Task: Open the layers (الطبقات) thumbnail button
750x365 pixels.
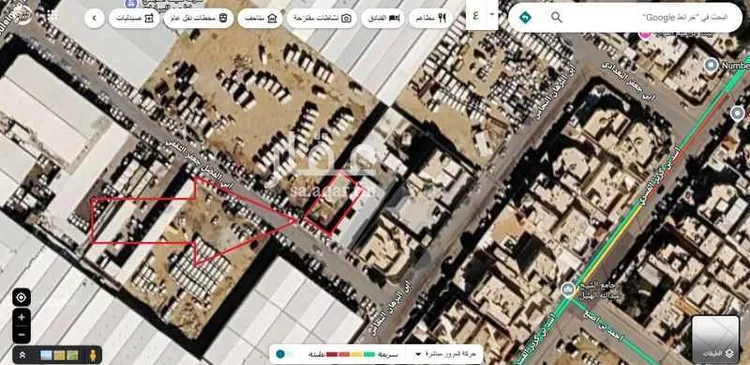Action: click(716, 339)
